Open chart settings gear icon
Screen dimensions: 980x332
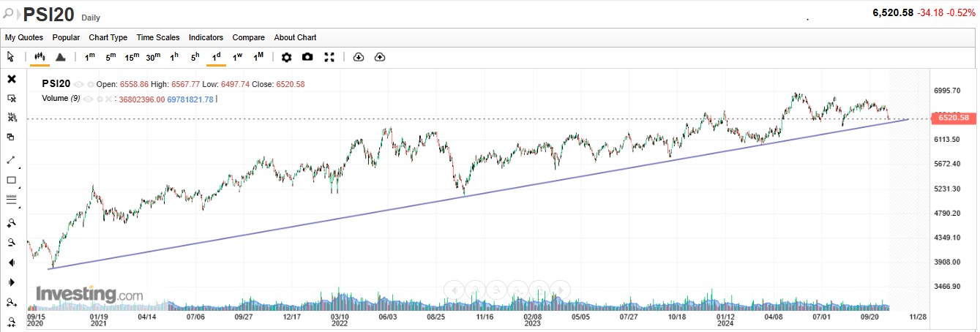tap(286, 57)
